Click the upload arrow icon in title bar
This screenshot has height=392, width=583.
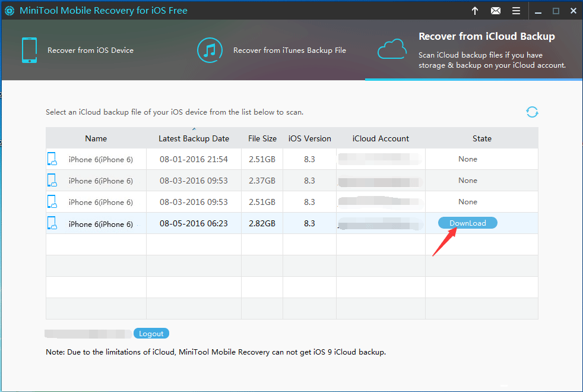[x=475, y=11]
